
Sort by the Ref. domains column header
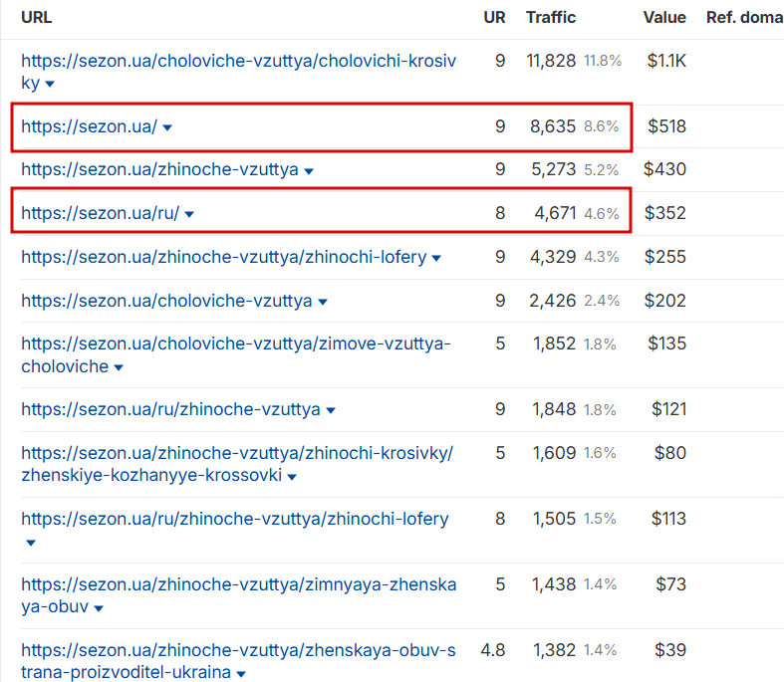pyautogui.click(x=745, y=18)
